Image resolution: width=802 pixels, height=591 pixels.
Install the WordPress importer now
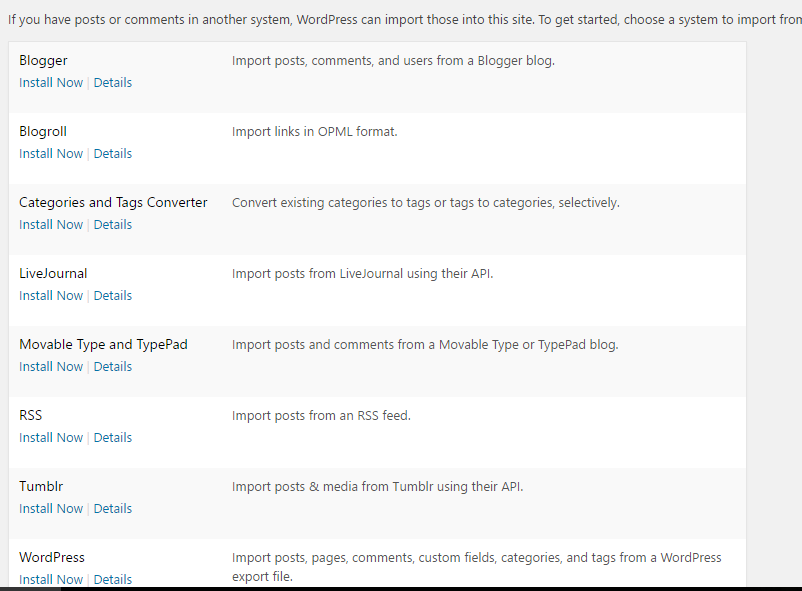[x=51, y=580]
